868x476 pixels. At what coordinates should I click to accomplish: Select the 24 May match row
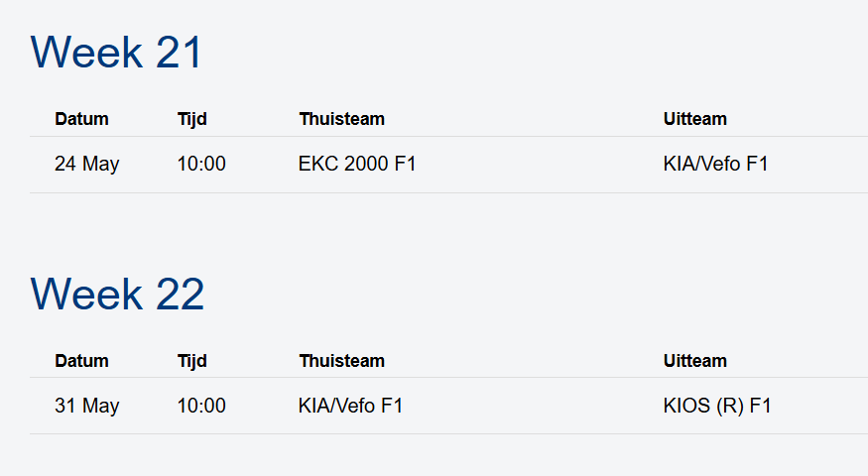(449, 165)
